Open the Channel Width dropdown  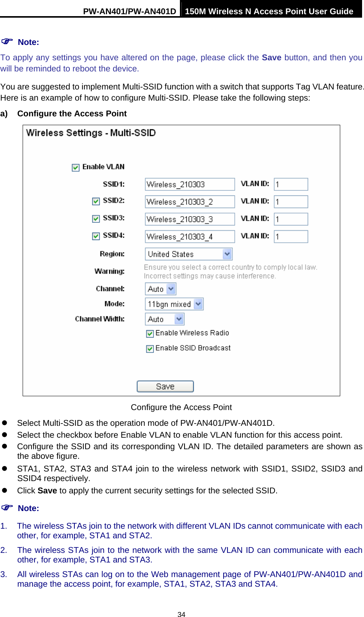click(x=165, y=319)
